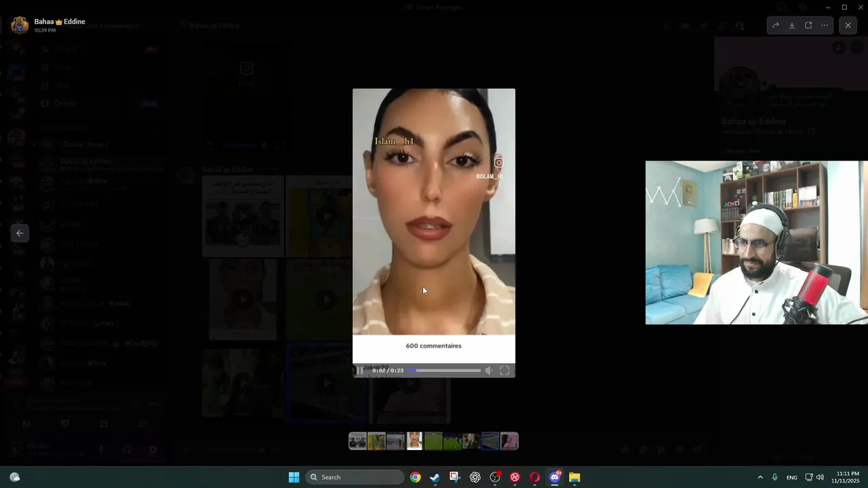
Task: Open Discord from taskbar
Action: [555, 477]
